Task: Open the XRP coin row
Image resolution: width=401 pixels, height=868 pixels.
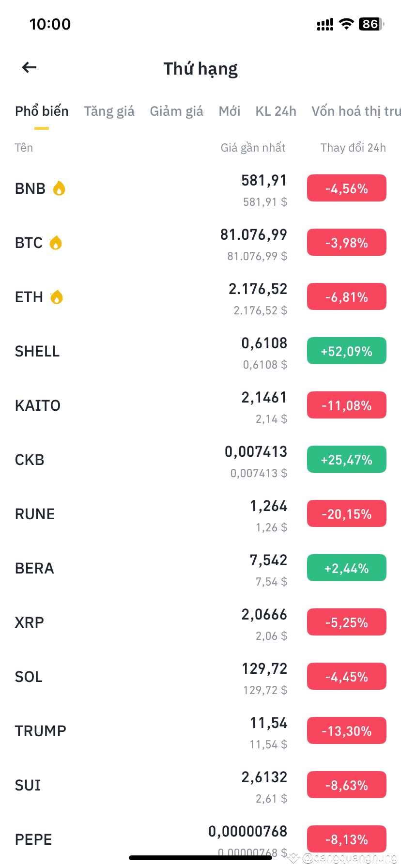Action: [x=200, y=622]
